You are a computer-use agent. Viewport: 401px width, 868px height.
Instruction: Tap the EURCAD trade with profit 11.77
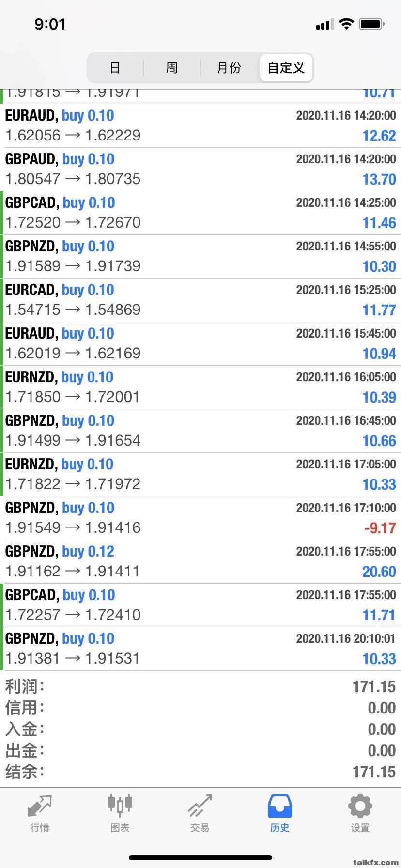coord(200,300)
